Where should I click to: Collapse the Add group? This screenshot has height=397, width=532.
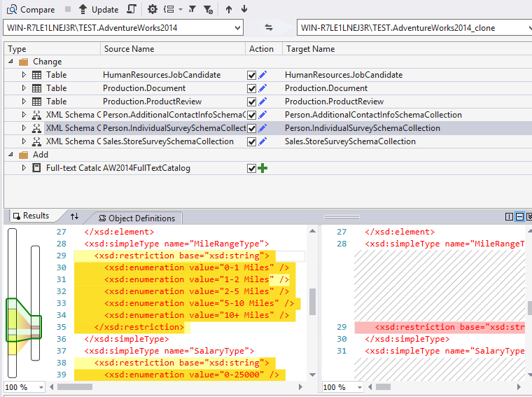pyautogui.click(x=11, y=154)
